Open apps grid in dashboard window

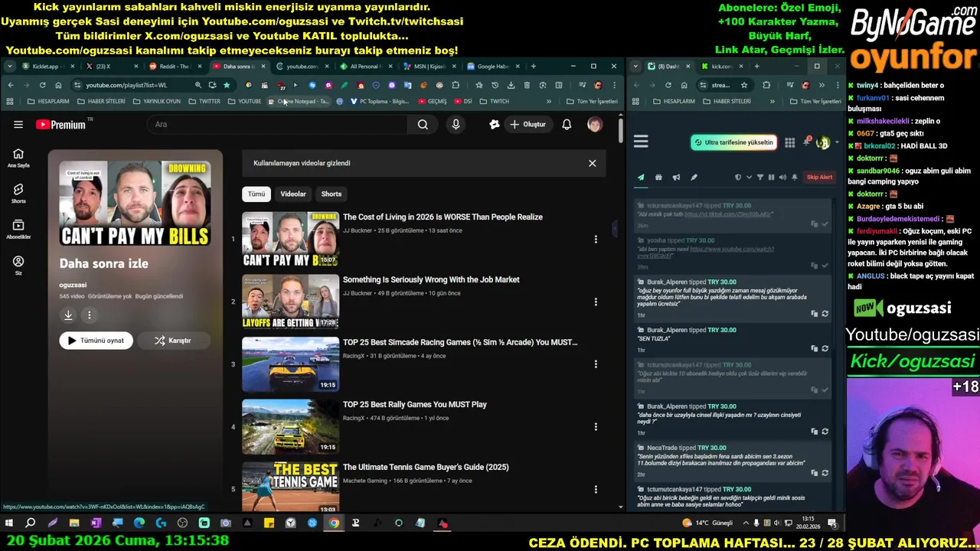(789, 142)
